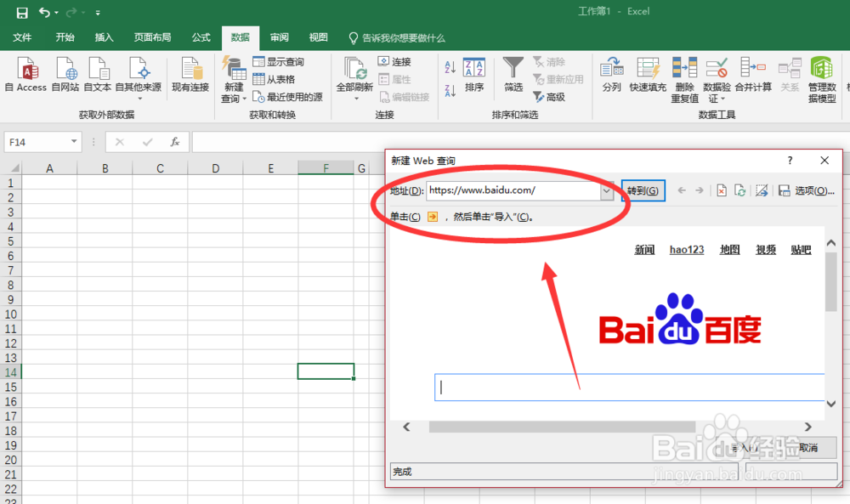
Task: Click the 自文本 import icon
Action: 98,74
